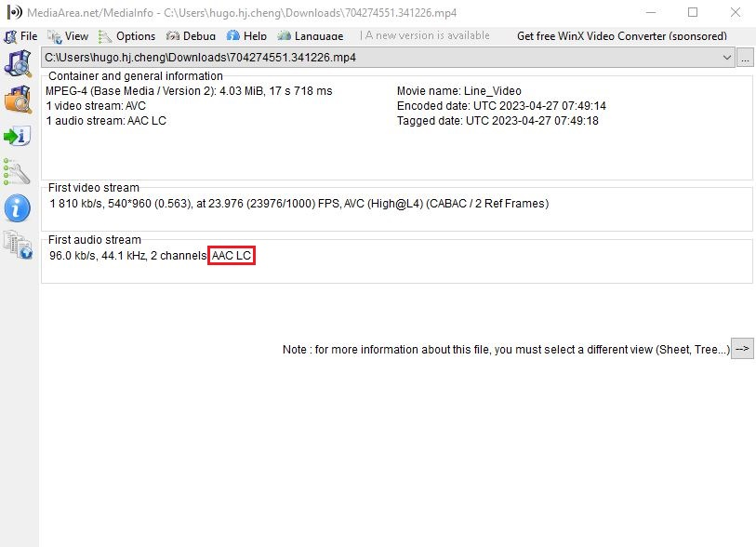756x547 pixels.
Task: Click the 'Movie name: Line_Video' text
Action: [459, 91]
